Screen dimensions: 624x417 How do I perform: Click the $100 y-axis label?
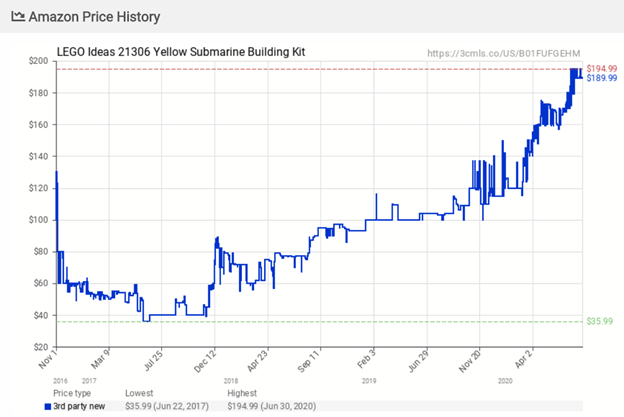(37, 220)
